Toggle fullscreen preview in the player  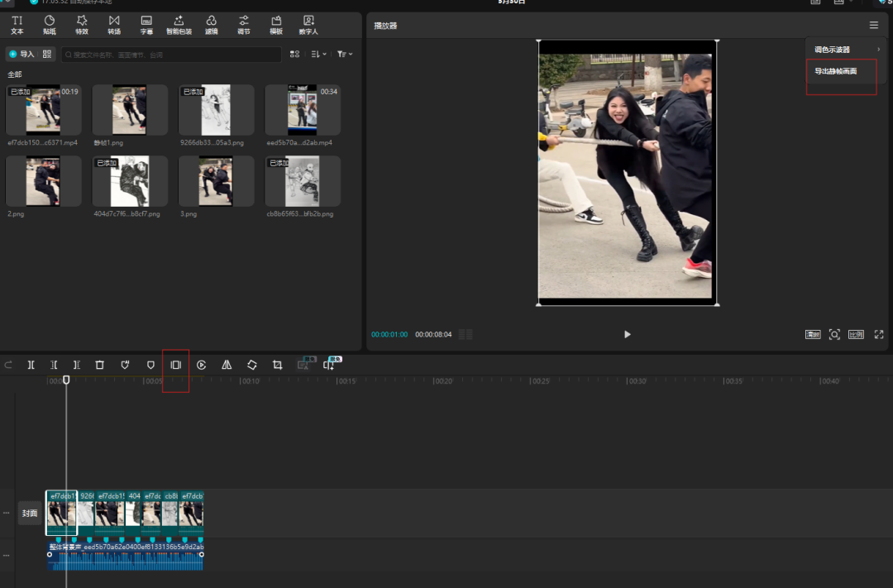[x=879, y=334]
